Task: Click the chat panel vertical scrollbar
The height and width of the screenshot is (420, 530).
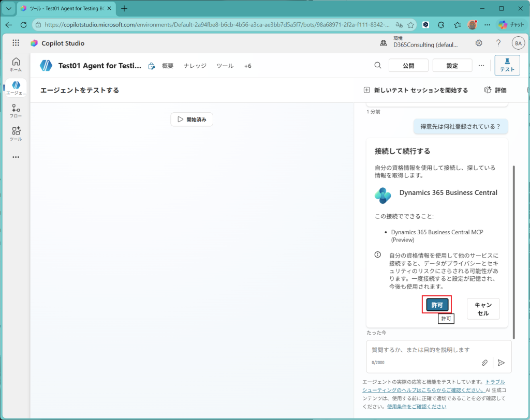Action: (513, 233)
